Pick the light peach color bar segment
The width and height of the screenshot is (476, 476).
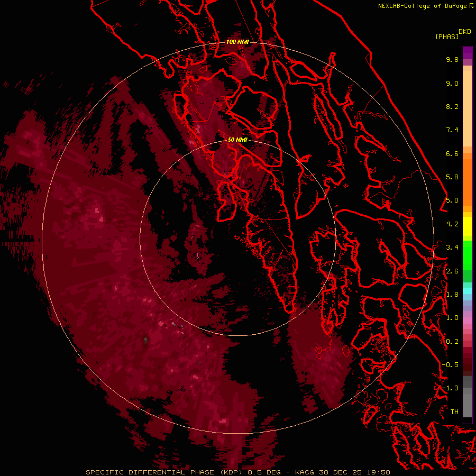(467, 108)
